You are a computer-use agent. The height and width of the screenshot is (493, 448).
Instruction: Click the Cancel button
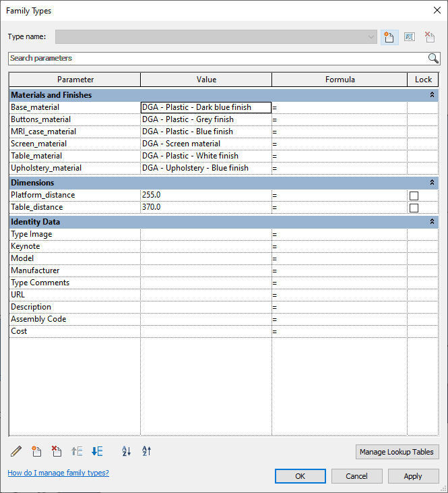356,476
